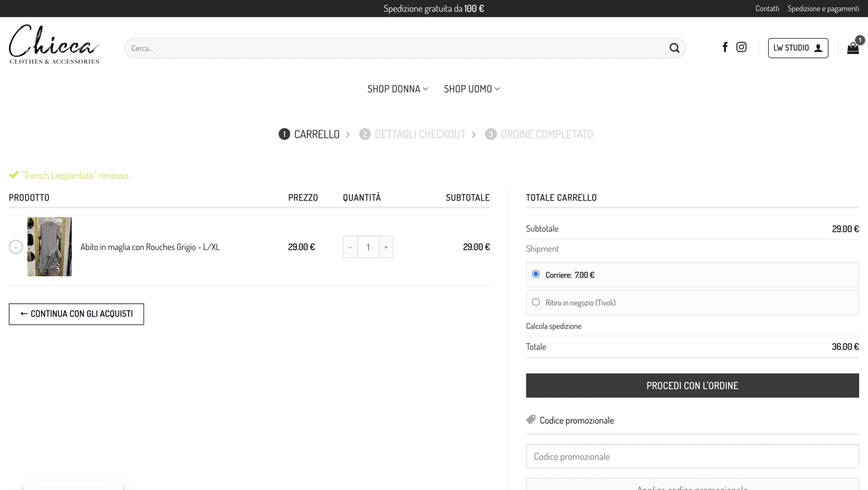The image size is (868, 490).
Task: Remove Abito in maglia from cart
Action: (x=16, y=247)
